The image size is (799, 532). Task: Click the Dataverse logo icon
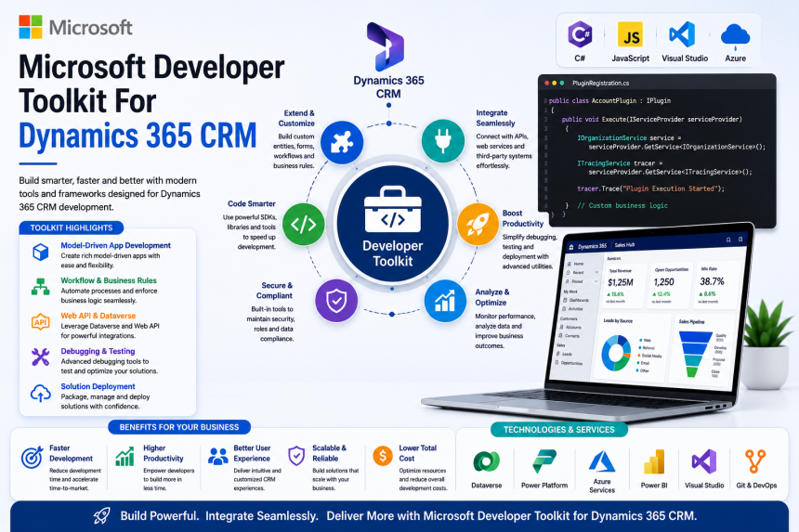(x=486, y=461)
